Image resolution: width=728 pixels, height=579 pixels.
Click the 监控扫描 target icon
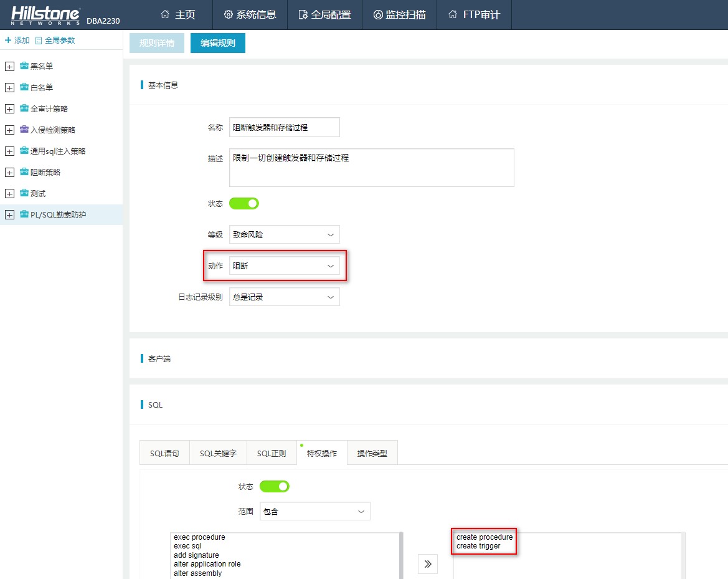[378, 14]
